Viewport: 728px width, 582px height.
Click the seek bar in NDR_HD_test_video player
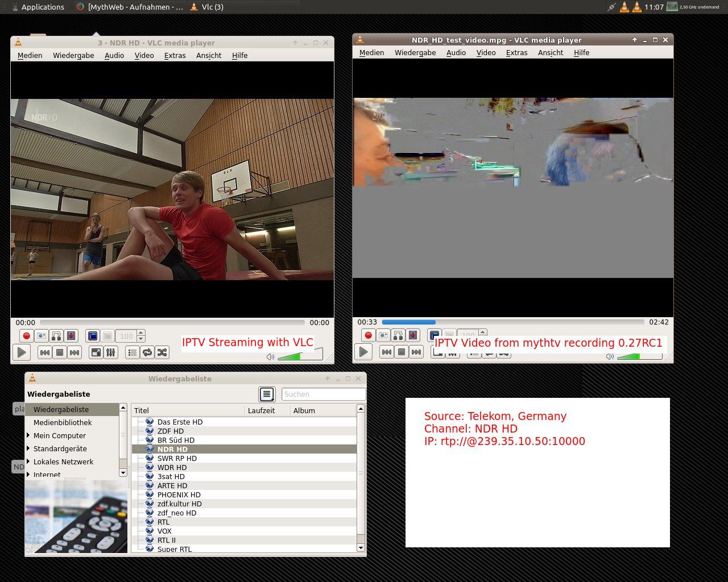(x=512, y=322)
